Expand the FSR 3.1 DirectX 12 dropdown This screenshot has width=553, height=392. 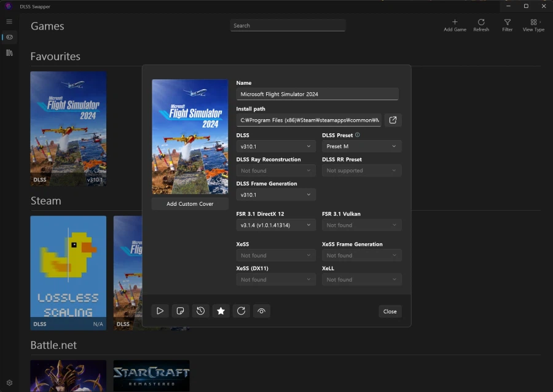[x=276, y=225]
